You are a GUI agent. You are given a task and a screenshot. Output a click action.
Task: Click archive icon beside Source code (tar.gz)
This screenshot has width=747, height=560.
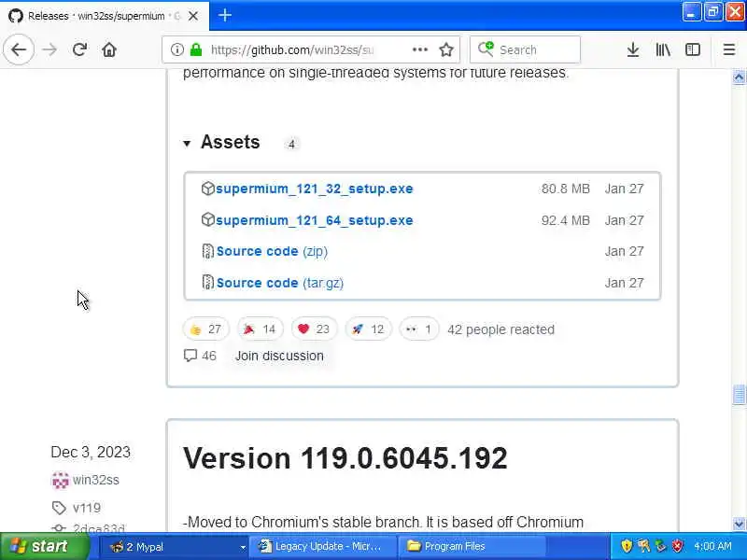coord(207,283)
